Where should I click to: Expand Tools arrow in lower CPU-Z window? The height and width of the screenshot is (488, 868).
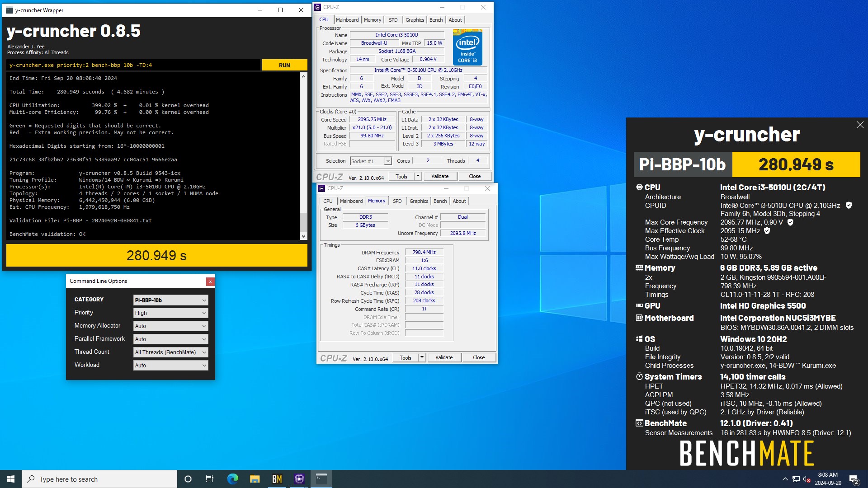422,357
